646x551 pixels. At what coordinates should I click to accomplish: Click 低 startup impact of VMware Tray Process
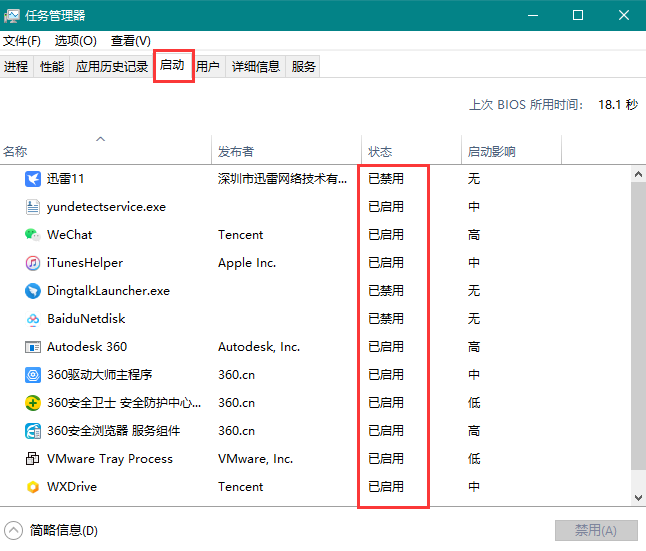[474, 459]
